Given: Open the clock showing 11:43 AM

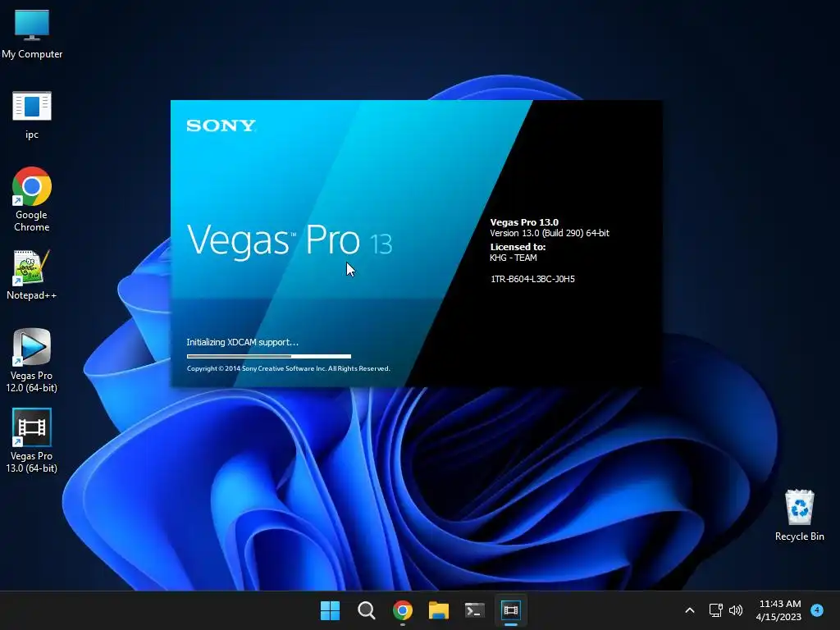Looking at the screenshot, I should (x=779, y=610).
